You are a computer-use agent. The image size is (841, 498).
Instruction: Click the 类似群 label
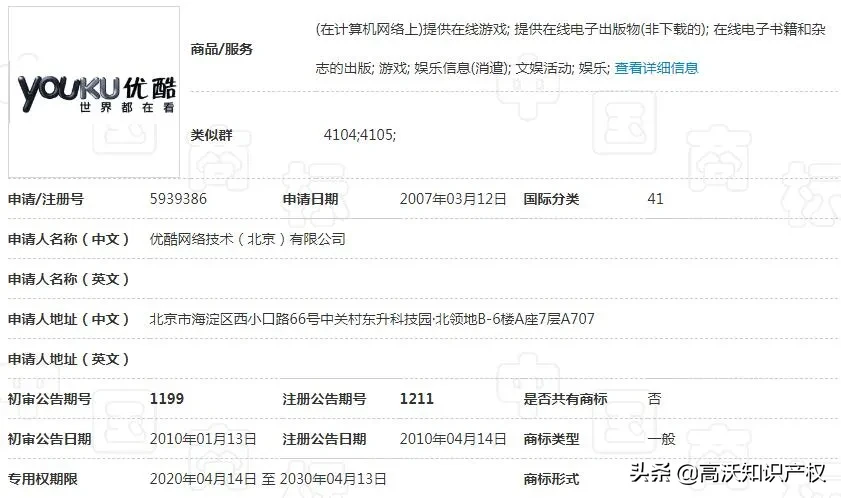(211, 135)
